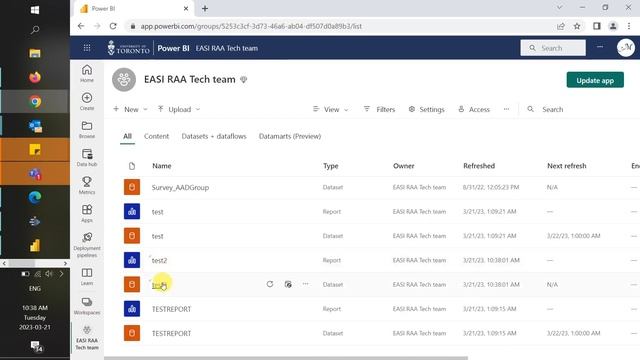Image resolution: width=640 pixels, height=360 pixels.
Task: Open Metrics in the sidebar
Action: coord(87,185)
